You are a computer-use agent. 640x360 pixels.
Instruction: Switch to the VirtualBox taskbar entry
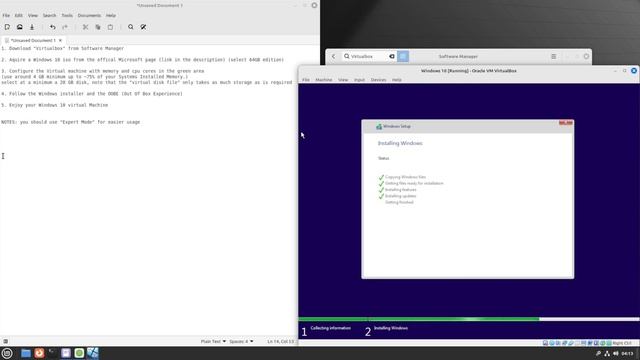(93, 353)
